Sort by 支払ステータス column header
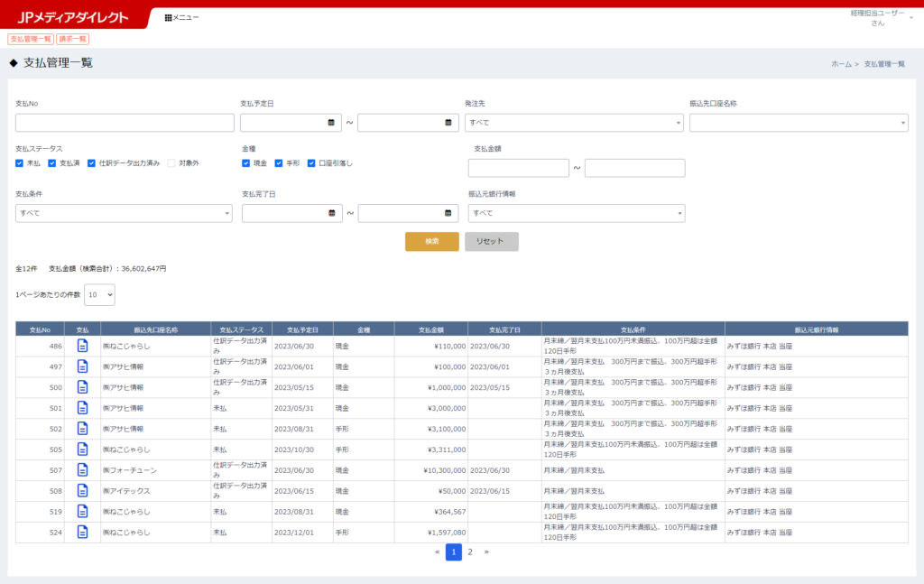This screenshot has height=584, width=924. [241, 330]
